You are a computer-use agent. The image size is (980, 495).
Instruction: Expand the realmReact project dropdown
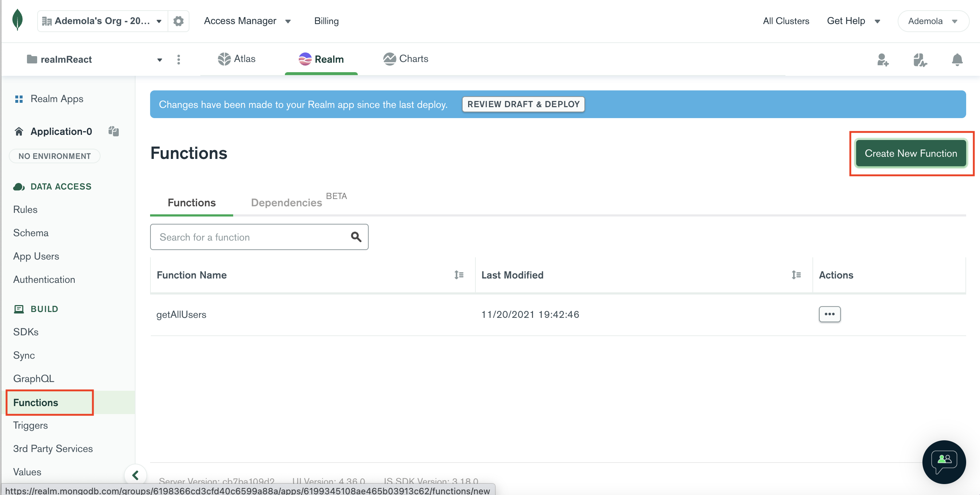pyautogui.click(x=160, y=60)
